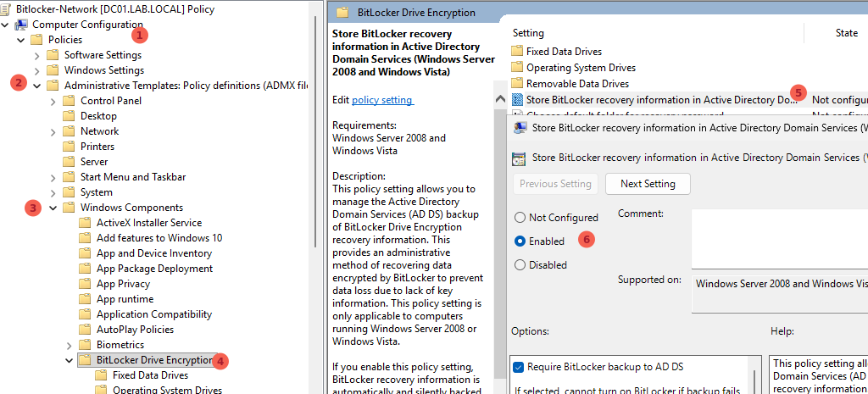
Task: Click the BitLocker Drive Encryption folder icon in tree
Action: pyautogui.click(x=85, y=360)
